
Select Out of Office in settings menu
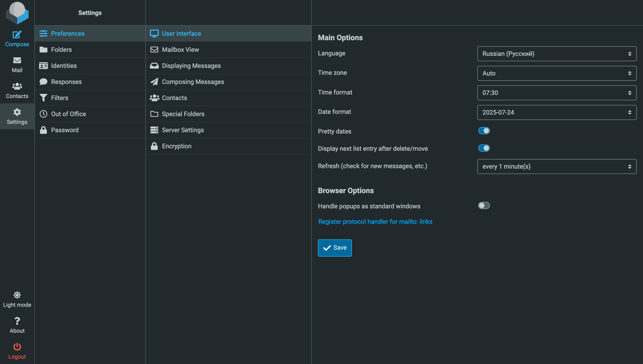(90, 114)
